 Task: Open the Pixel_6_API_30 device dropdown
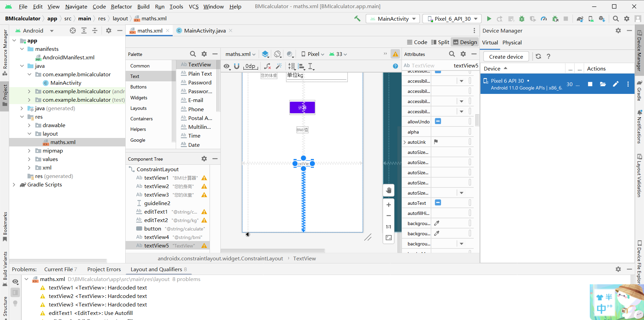click(452, 19)
